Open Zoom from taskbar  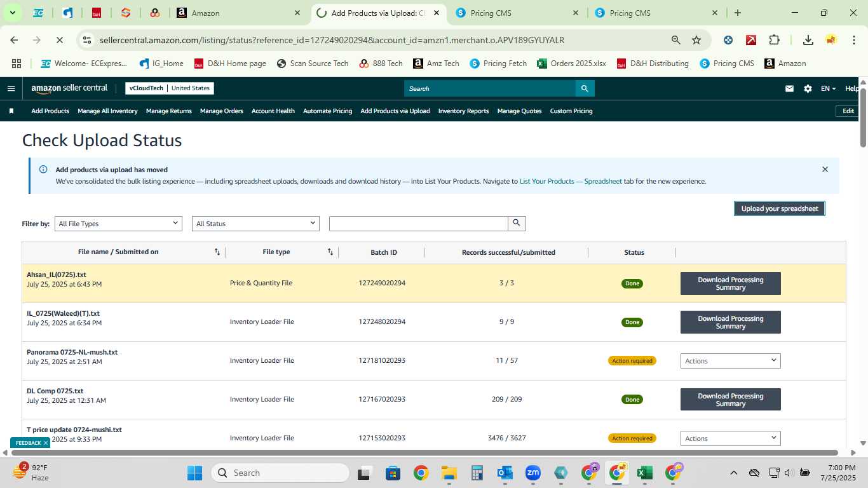point(532,473)
